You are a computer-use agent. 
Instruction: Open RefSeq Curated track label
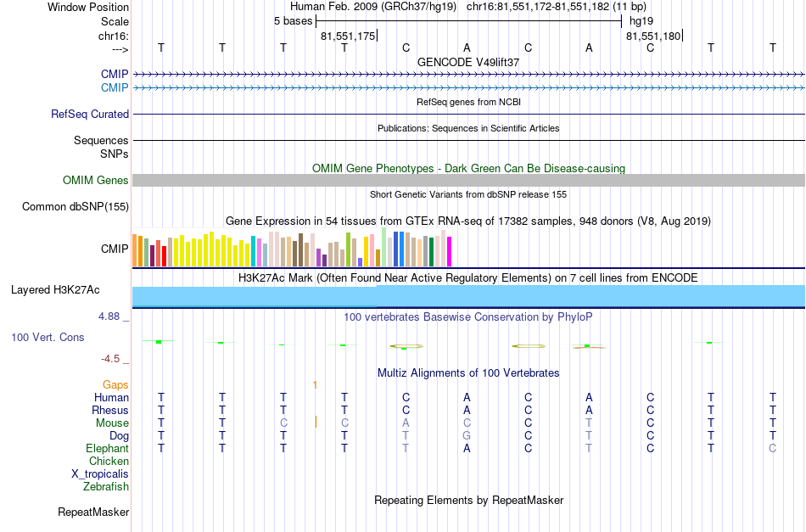90,114
